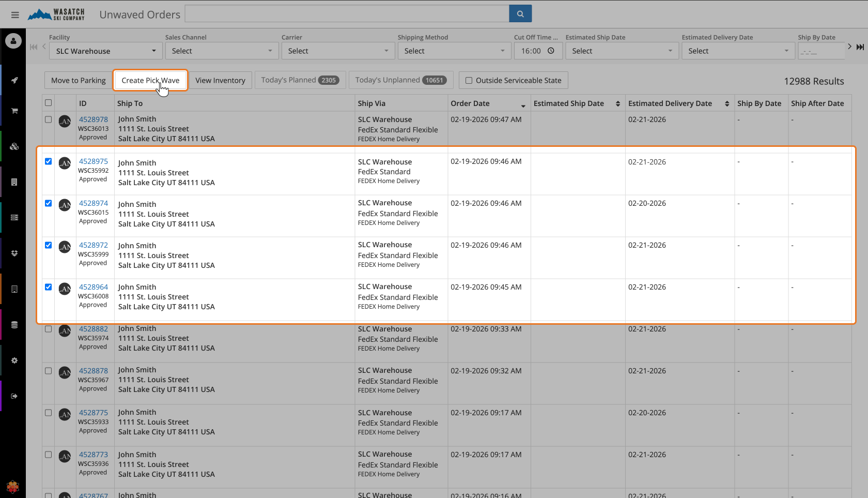Show Today's Unplanned 10651 orders
Viewport: 868px width, 498px height.
tap(401, 80)
